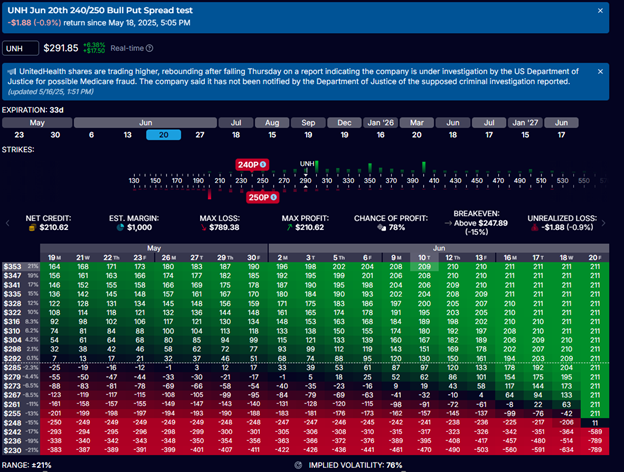Viewport: 624px width, 472px height.
Task: Click the Net Credit coins icon
Action: (33, 228)
